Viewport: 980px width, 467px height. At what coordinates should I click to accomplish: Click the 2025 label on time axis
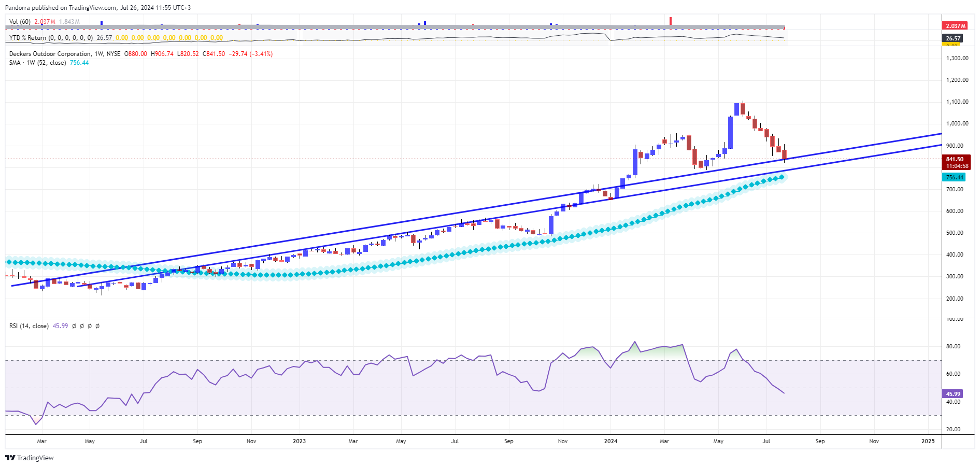coord(928,441)
